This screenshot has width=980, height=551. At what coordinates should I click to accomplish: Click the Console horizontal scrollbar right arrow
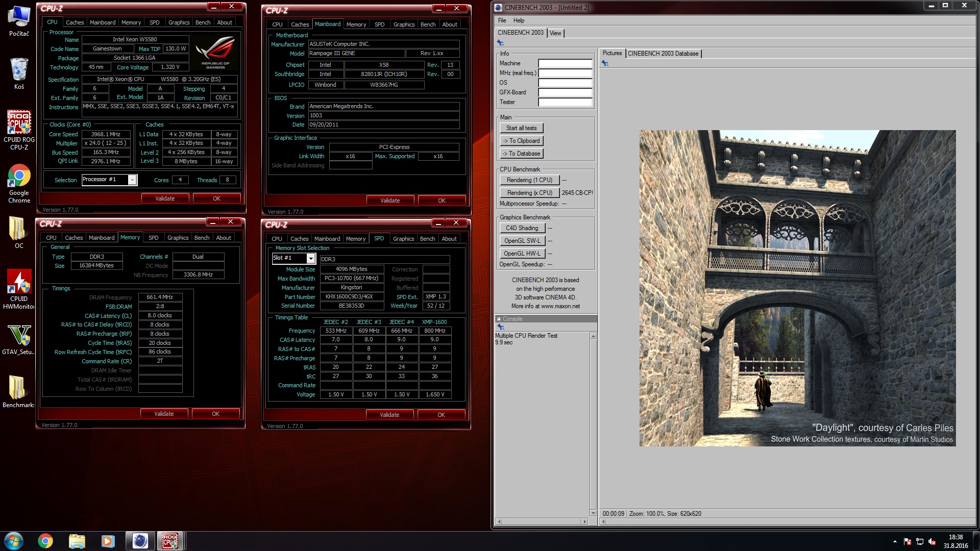tap(584, 521)
